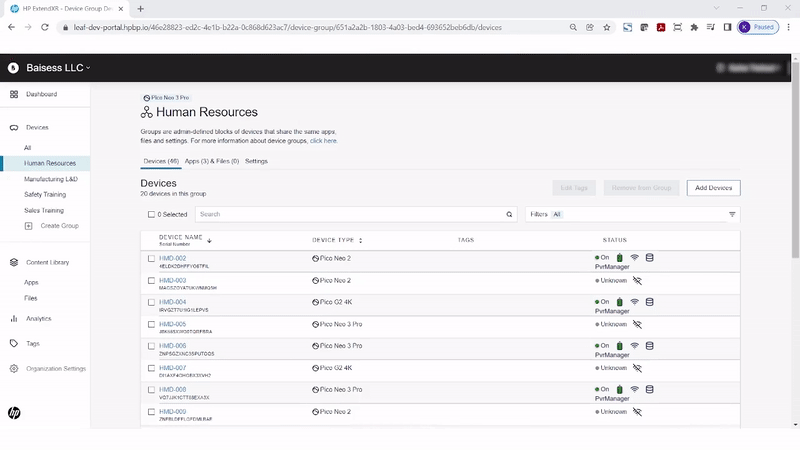Sort by the Device Type column arrows

tap(360, 240)
